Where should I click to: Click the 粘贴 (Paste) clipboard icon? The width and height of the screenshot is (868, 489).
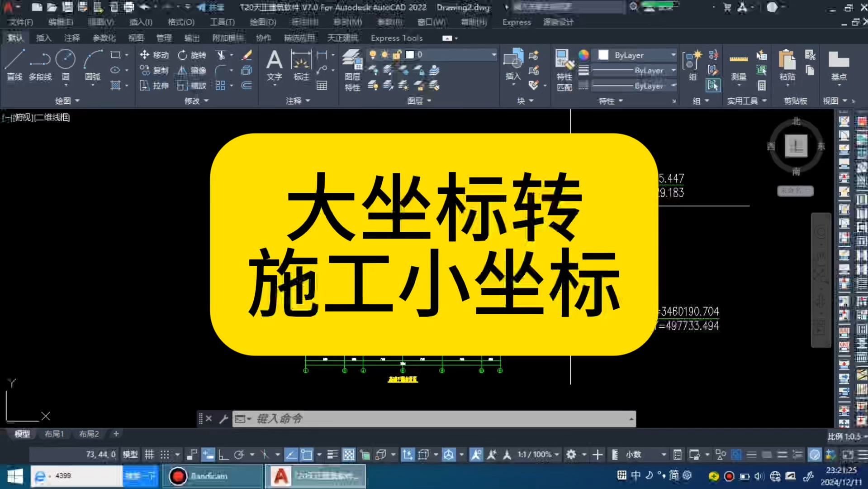click(x=786, y=63)
